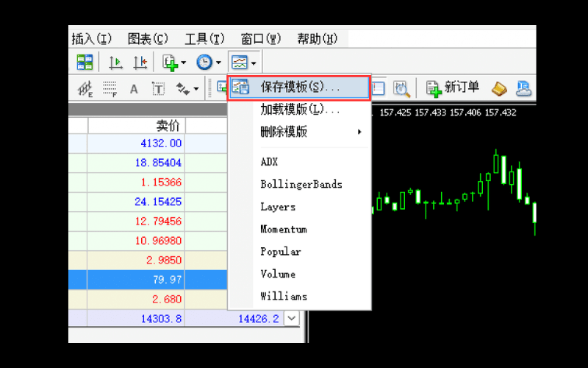Select the highlighted 79.97 row
Screen dimensions: 588x368
pyautogui.click(x=148, y=280)
